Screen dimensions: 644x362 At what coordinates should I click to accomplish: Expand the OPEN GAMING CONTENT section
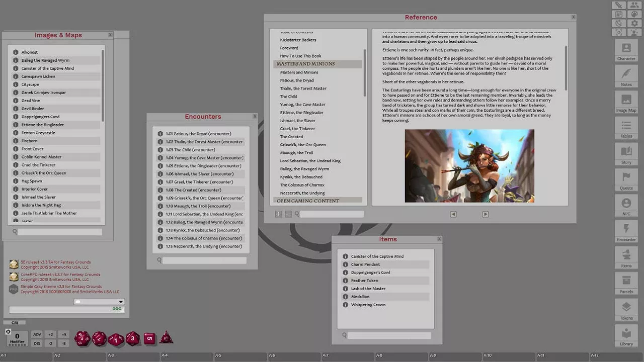317,201
